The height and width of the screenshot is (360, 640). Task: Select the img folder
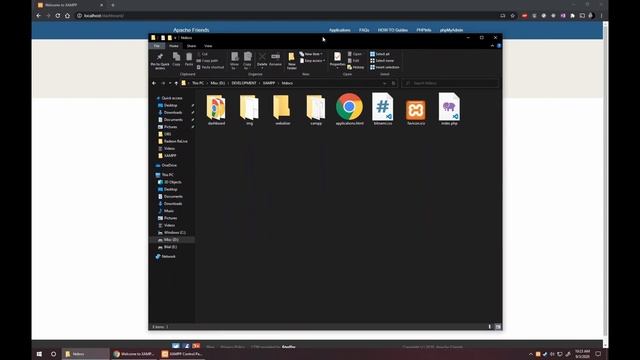pyautogui.click(x=249, y=109)
